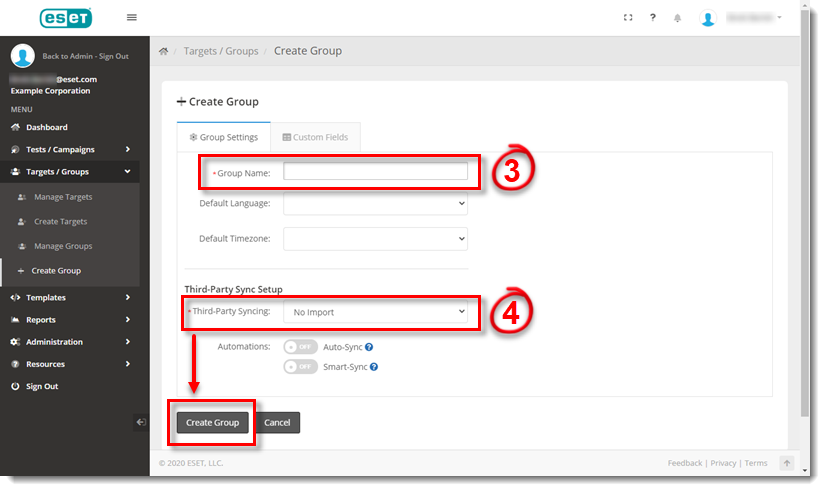Open the Third-Party Syncing dropdown

(x=375, y=312)
